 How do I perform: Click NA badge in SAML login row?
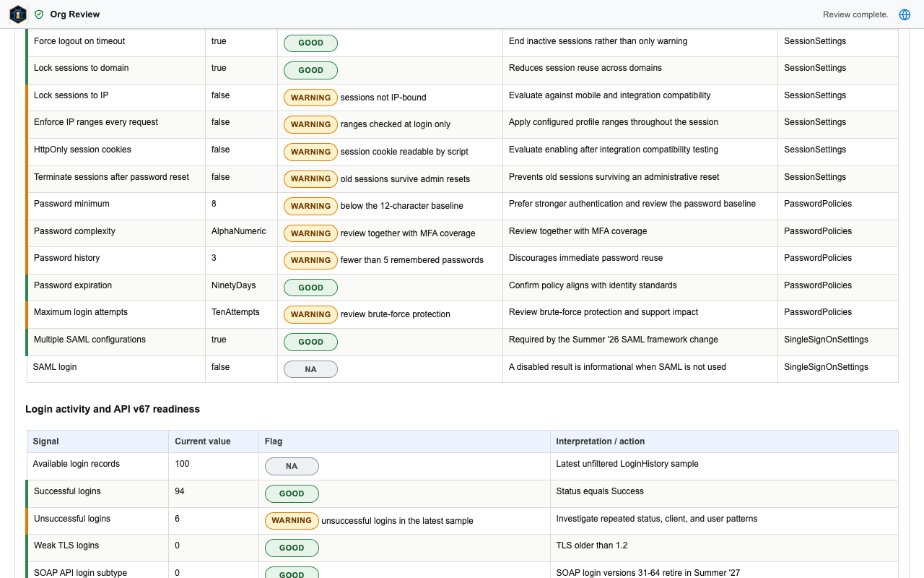click(x=310, y=369)
